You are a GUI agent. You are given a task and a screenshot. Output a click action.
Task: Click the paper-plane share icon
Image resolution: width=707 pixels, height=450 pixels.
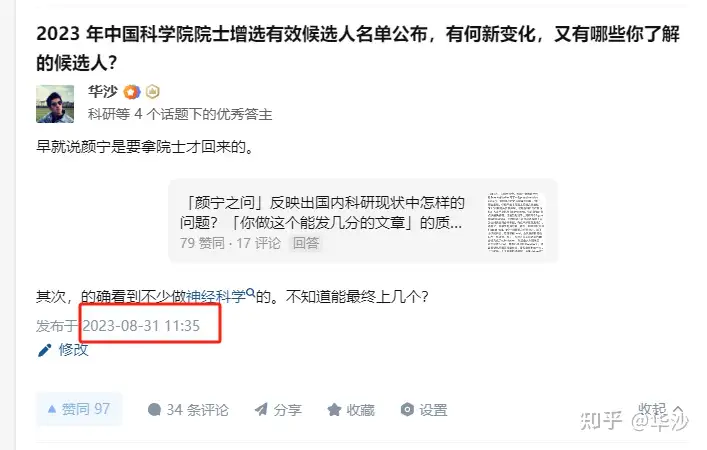coord(261,409)
